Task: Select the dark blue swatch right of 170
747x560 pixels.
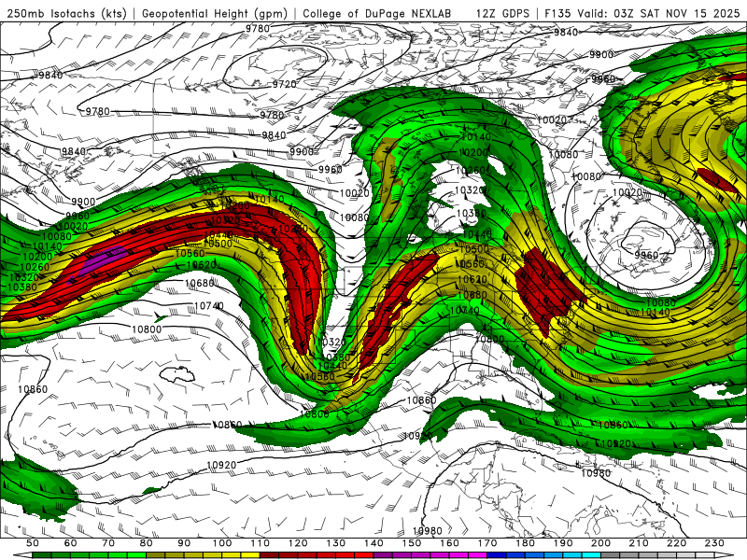Action: pyautogui.click(x=497, y=555)
